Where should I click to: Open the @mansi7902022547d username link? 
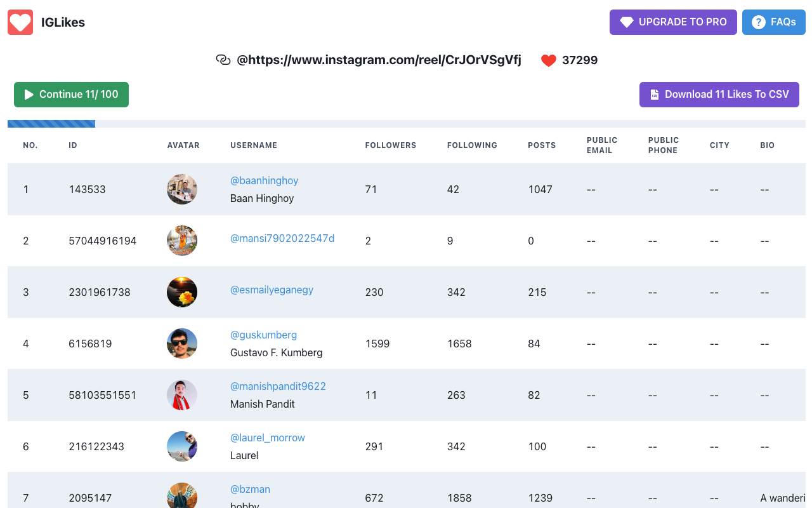tap(282, 237)
